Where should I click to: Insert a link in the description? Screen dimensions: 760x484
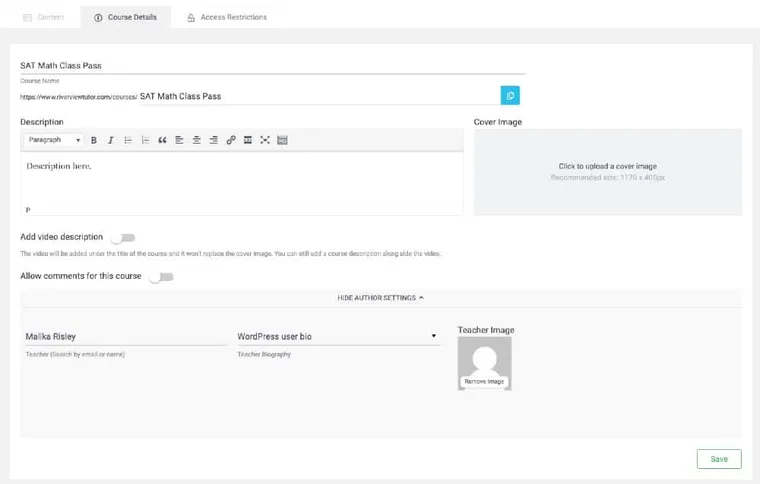(x=231, y=140)
